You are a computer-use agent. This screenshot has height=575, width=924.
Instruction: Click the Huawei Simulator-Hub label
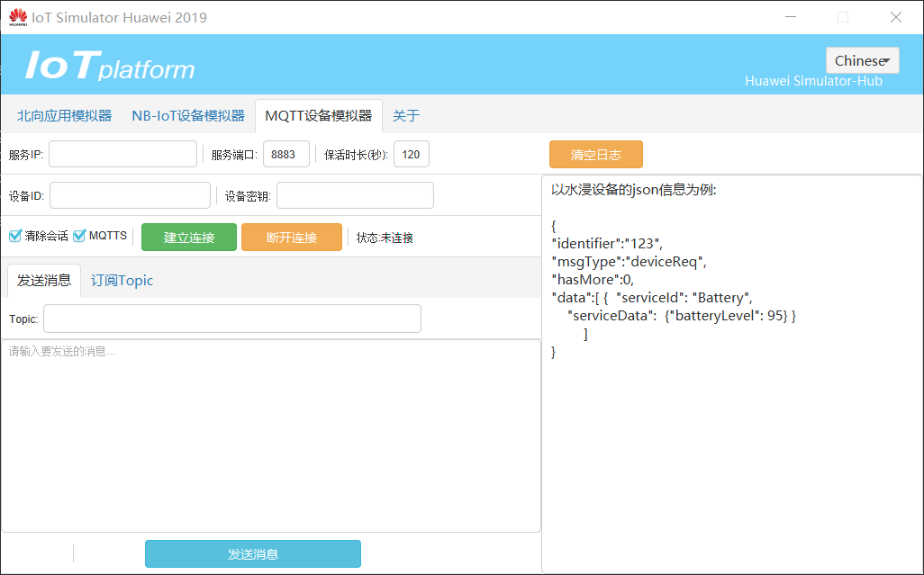[813, 81]
